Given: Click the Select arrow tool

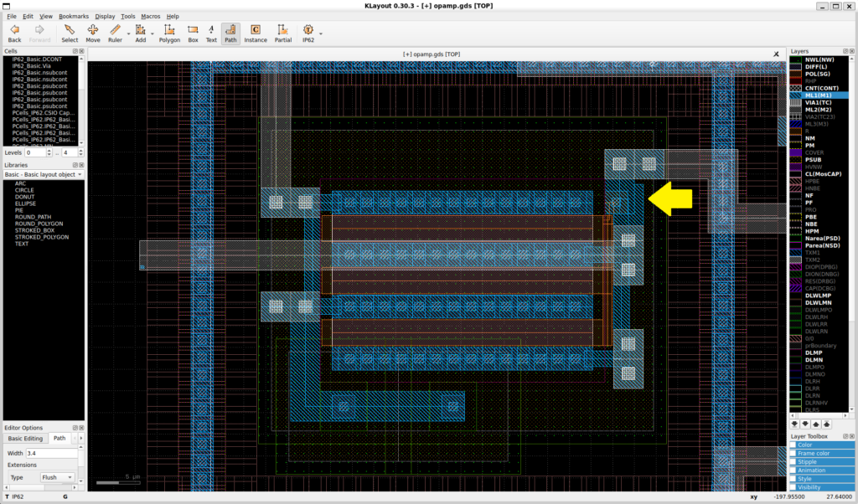Looking at the screenshot, I should (70, 33).
